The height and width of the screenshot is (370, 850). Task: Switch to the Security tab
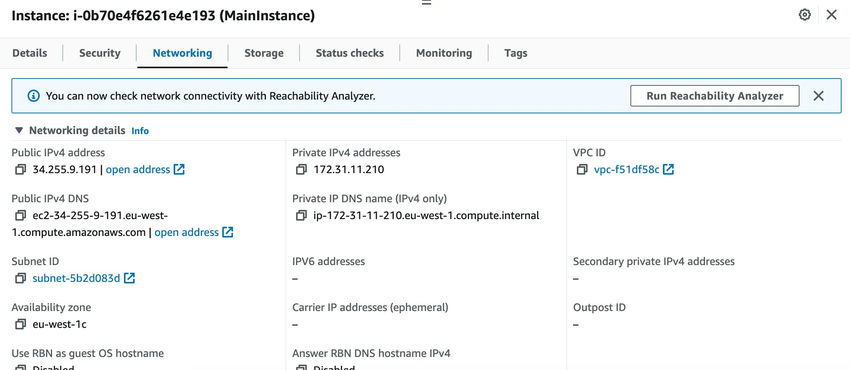tap(100, 53)
